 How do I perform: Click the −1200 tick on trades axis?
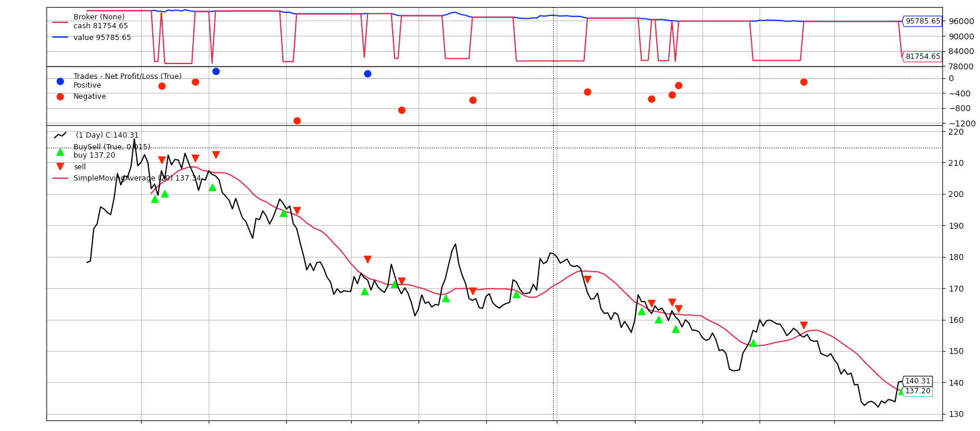pyautogui.click(x=961, y=123)
